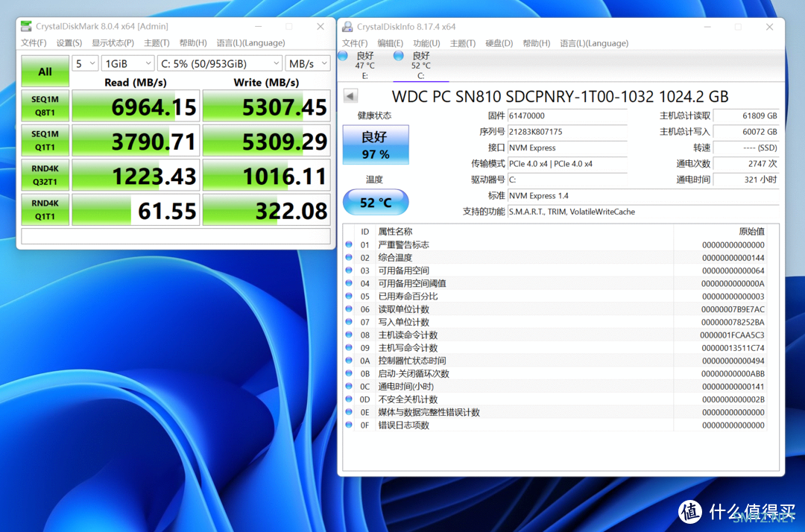Open 设置(S) menu in CrystalDiskMark
Screen dimensions: 805x532
click(x=69, y=42)
